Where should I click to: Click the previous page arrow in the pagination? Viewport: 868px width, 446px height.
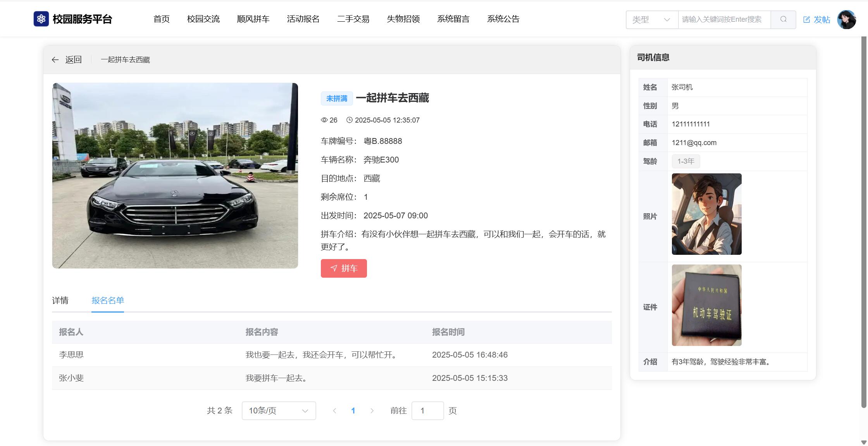pos(334,411)
